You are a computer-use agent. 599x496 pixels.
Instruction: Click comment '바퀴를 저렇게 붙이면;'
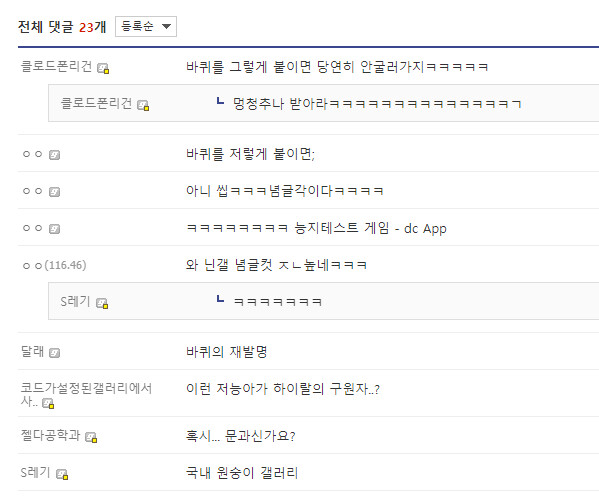250,154
